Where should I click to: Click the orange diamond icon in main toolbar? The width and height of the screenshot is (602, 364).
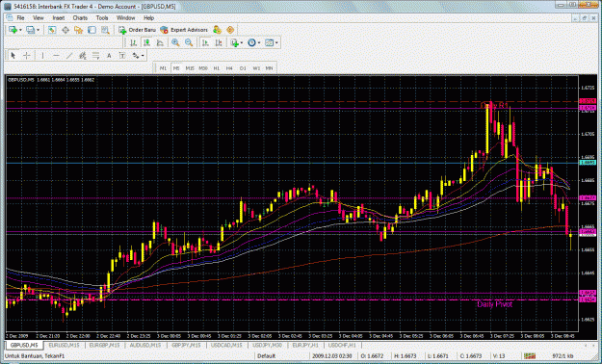pos(230,30)
